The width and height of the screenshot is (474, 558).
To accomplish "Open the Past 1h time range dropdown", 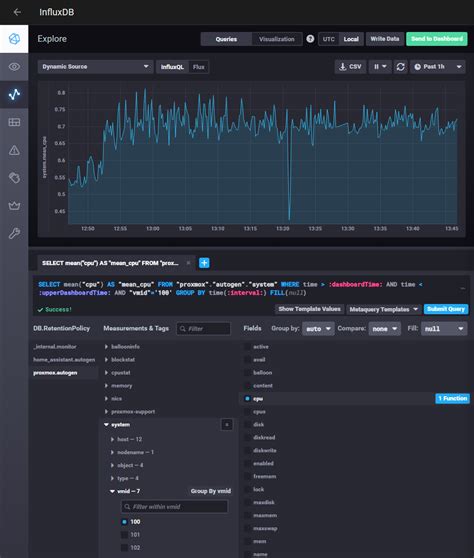I will (x=438, y=67).
